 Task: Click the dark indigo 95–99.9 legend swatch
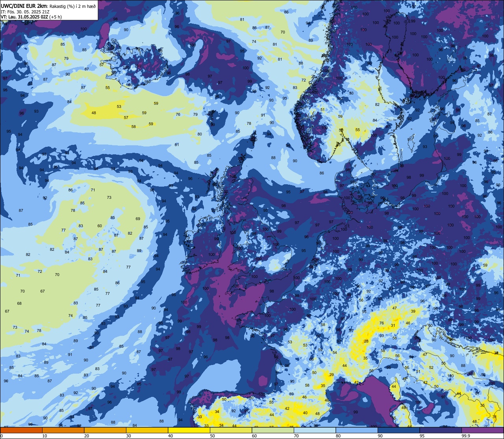[441, 430]
